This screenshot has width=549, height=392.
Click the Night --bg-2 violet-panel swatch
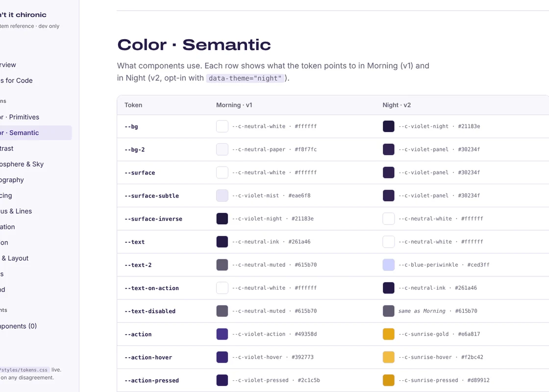388,149
